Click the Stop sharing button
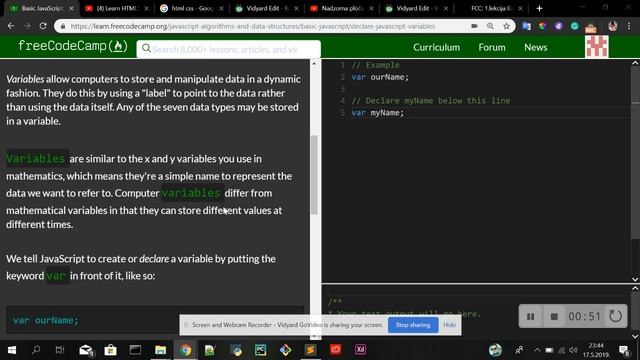This screenshot has height=360, width=640. (413, 325)
